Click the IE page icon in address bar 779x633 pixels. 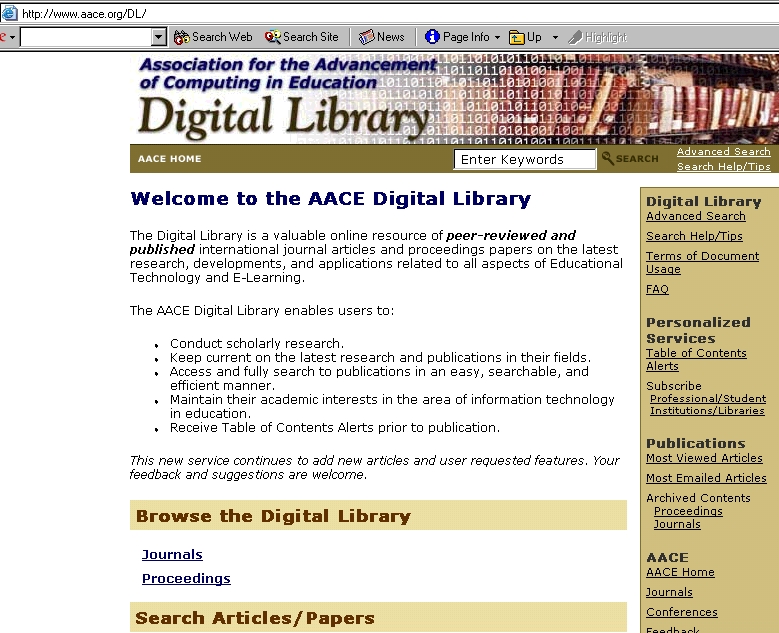9,14
